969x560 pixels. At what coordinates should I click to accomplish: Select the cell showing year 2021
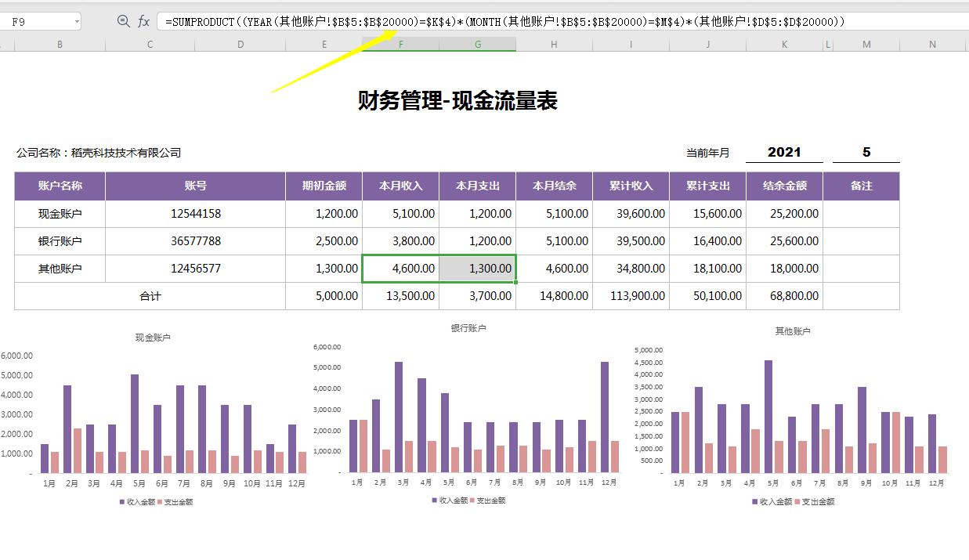pos(783,152)
